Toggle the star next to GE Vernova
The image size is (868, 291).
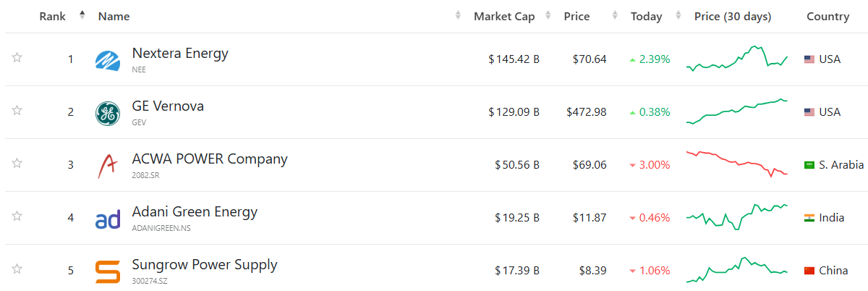[x=17, y=111]
